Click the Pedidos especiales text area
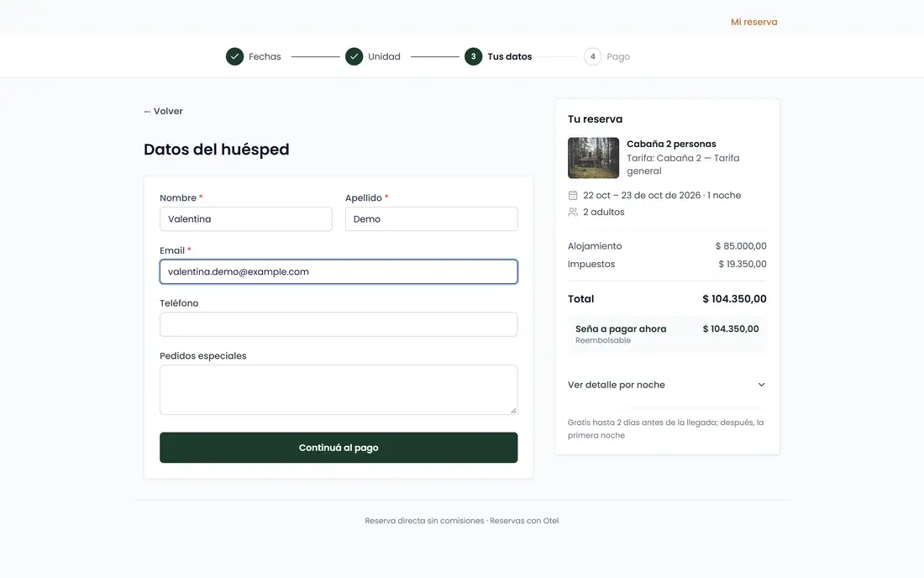 point(339,390)
